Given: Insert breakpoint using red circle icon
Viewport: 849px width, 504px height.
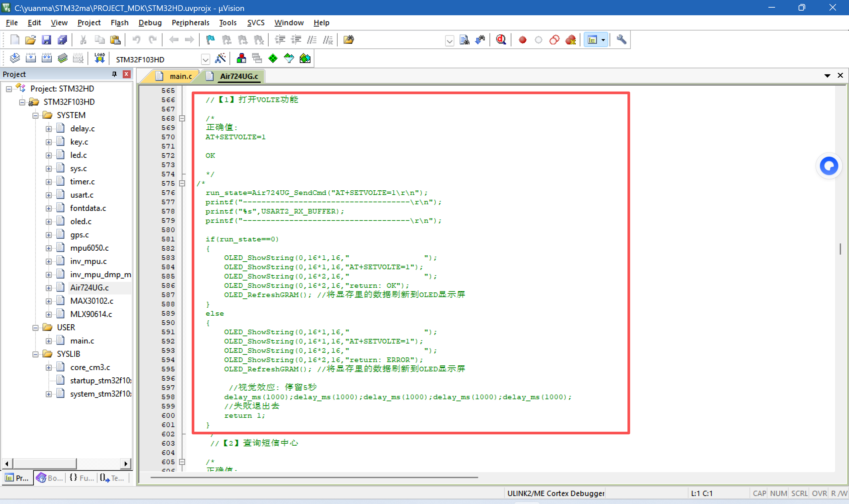Looking at the screenshot, I should [x=523, y=40].
